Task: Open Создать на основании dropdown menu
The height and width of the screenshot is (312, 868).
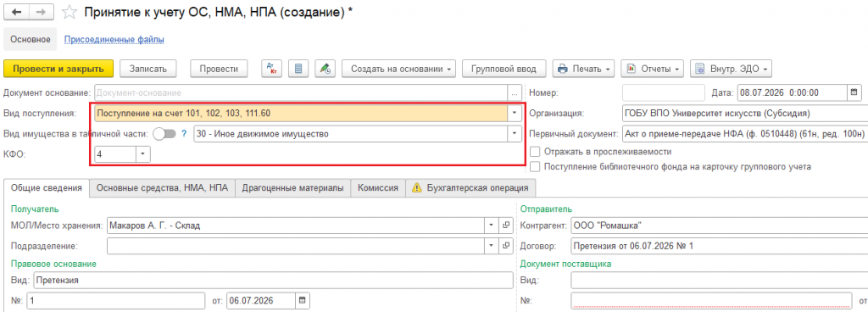Action: 398,69
